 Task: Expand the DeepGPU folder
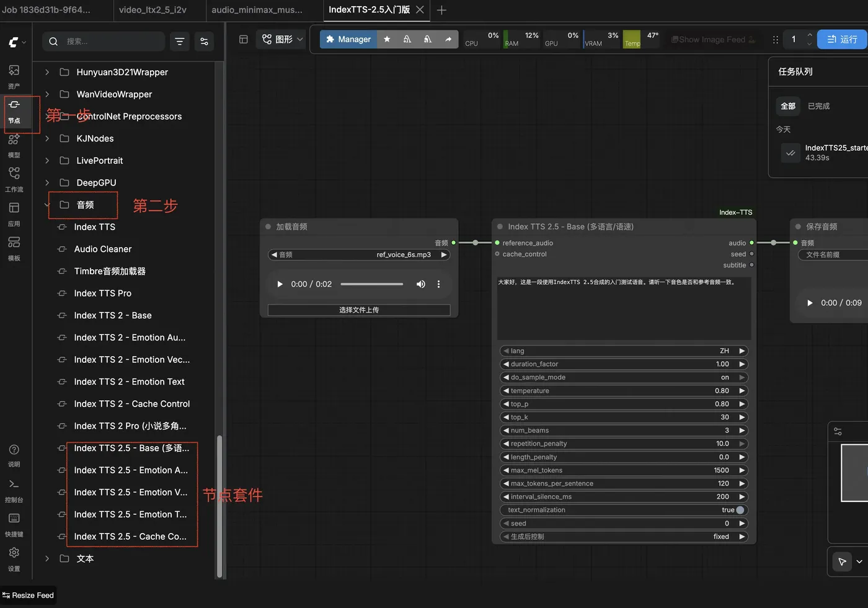(x=47, y=182)
